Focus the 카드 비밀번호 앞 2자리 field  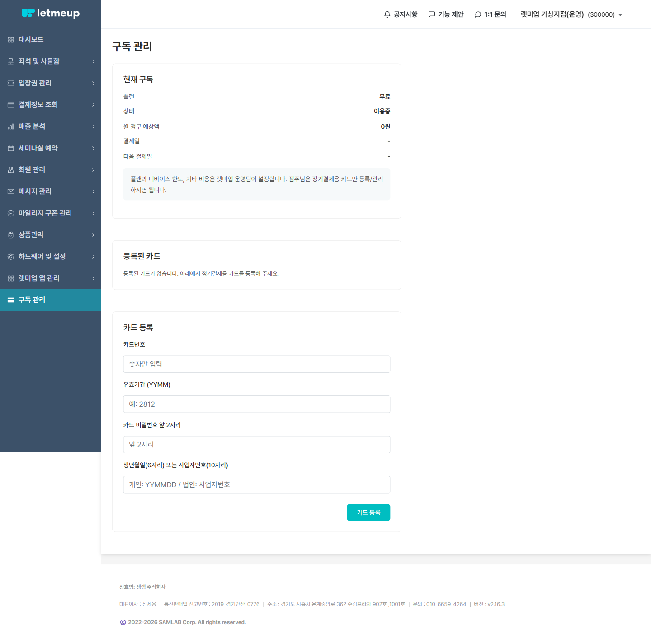click(257, 445)
